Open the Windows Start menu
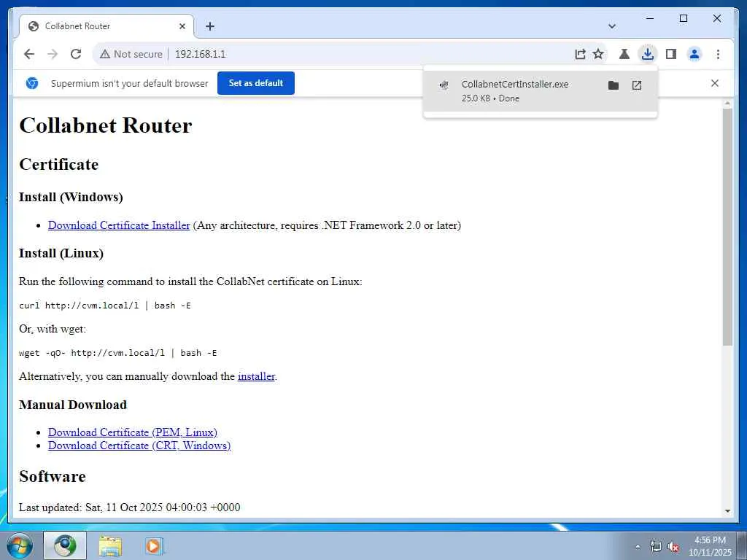 (x=19, y=545)
